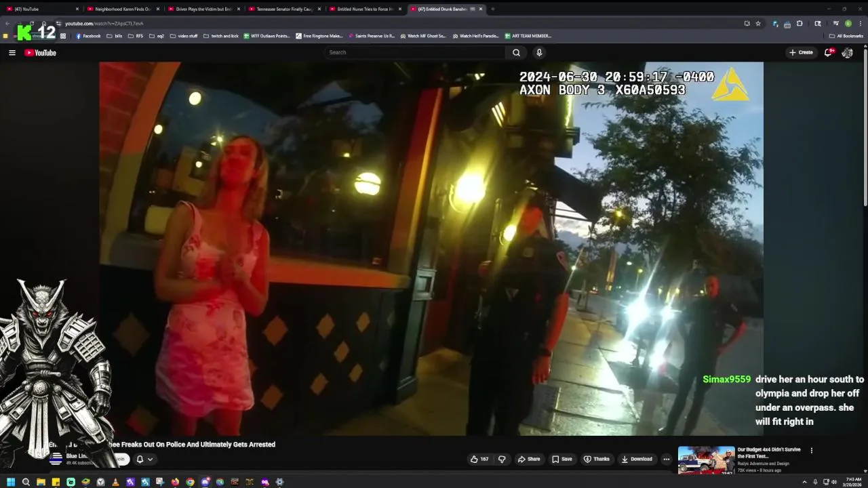Start voice search with microphone icon
This screenshot has height=488, width=868.
click(x=539, y=52)
